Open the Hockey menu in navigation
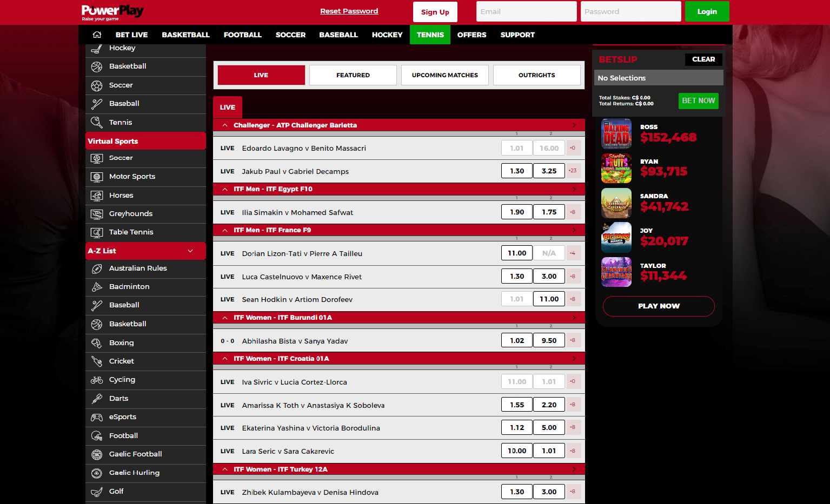Viewport: 830px width, 504px height. 387,35
